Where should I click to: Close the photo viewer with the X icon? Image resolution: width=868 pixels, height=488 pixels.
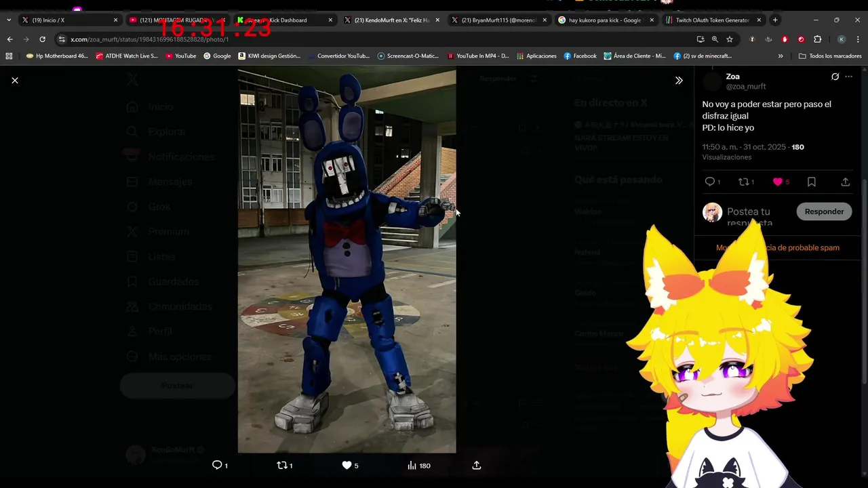(15, 80)
